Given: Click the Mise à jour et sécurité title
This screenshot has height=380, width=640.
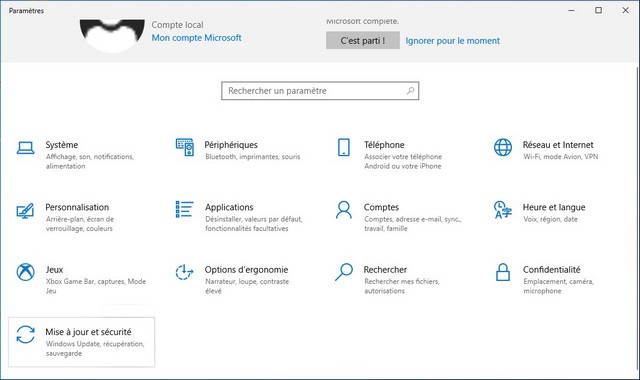Looking at the screenshot, I should 88,332.
